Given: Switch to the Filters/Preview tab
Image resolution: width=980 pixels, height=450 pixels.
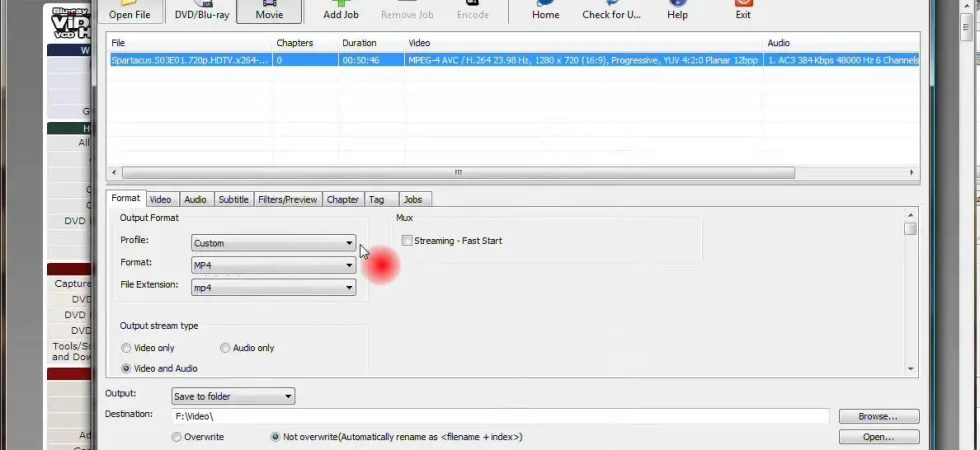Looking at the screenshot, I should [288, 199].
